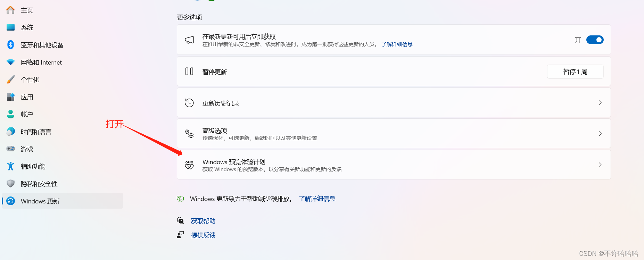This screenshot has height=260, width=644.
Task: Click the megaphone icon in 在最新更新可用后立即获取 row
Action: pyautogui.click(x=189, y=40)
